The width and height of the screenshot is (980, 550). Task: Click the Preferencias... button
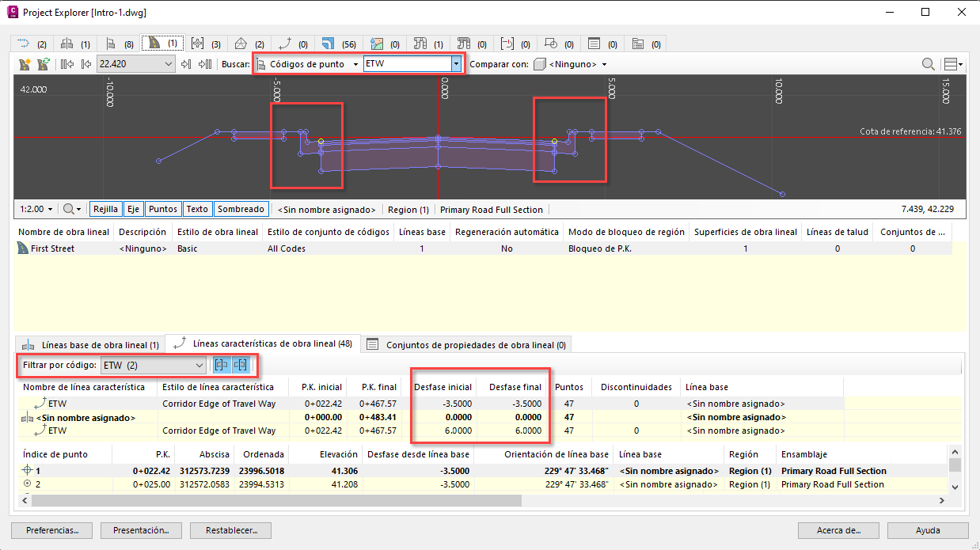pos(51,530)
